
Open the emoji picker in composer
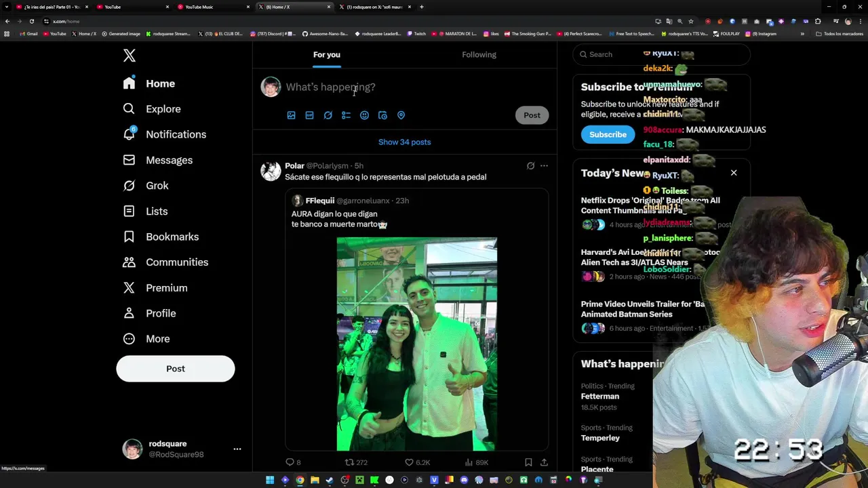(364, 115)
